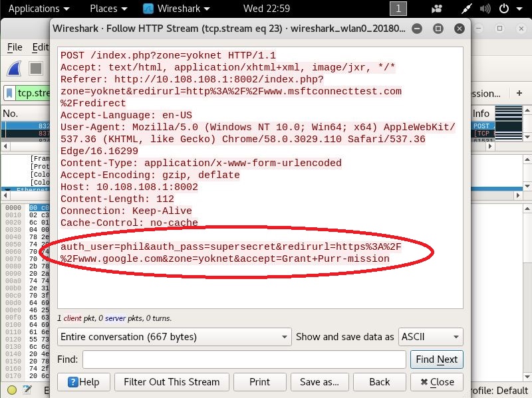Open the Entire conversation (667 bytes) dropdown
The height and width of the screenshot is (398, 532).
[174, 337]
